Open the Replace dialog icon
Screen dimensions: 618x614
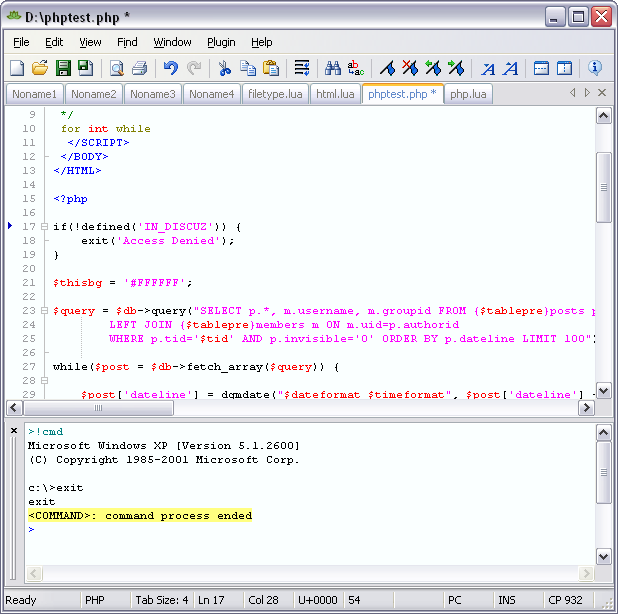[x=356, y=68]
